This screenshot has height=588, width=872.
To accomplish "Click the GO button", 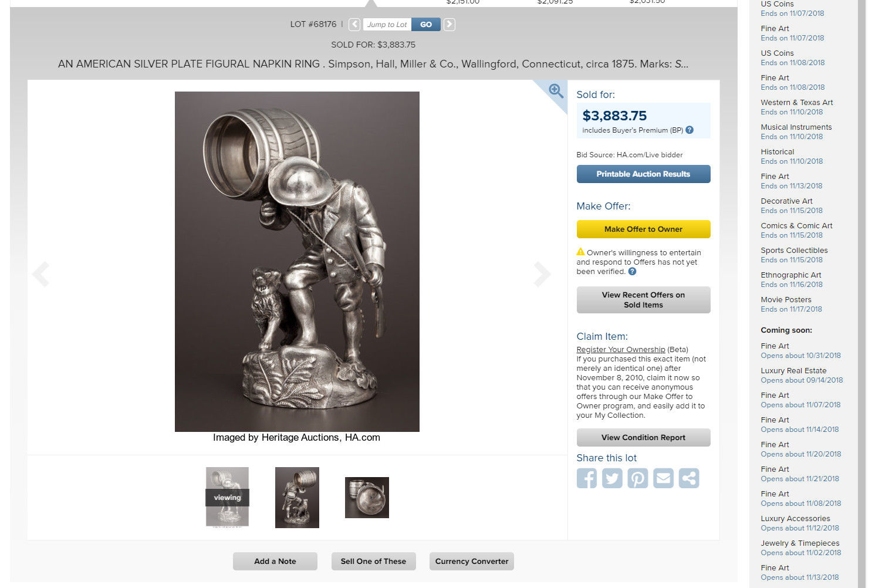I will (426, 25).
